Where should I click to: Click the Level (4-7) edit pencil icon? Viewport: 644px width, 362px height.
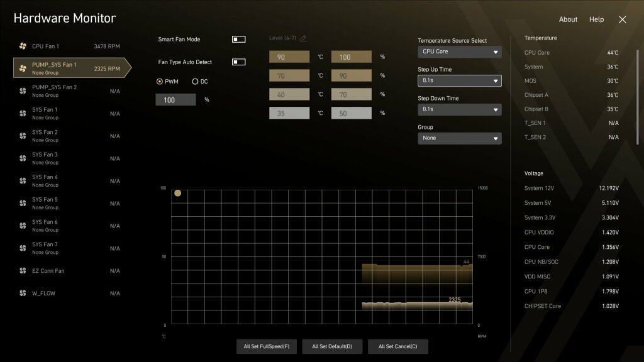(x=303, y=38)
